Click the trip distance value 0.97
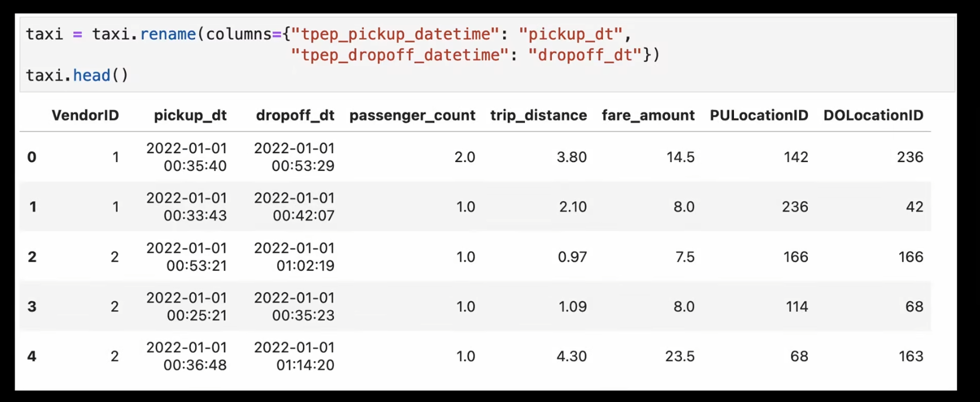This screenshot has height=402, width=980. coord(572,257)
